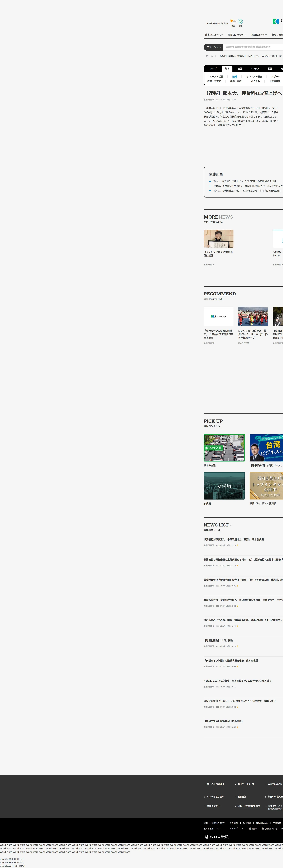Open the 熊本の交通 traffic image

[224, 448]
